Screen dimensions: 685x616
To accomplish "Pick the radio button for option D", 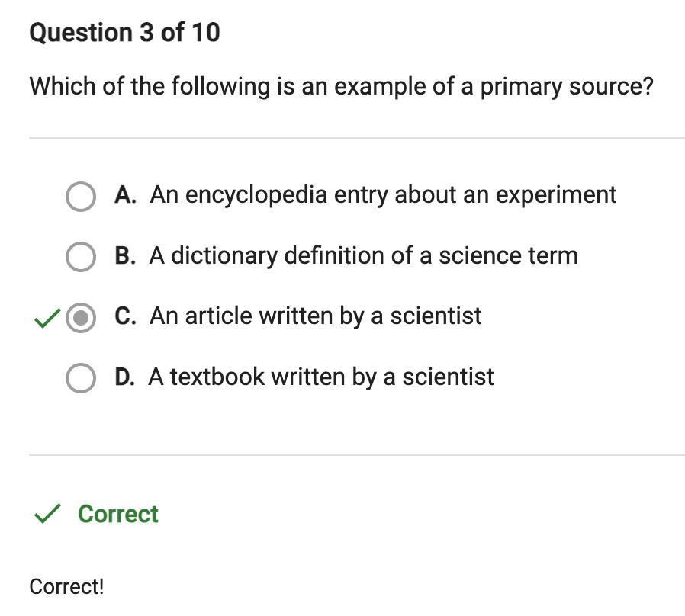I will [81, 378].
